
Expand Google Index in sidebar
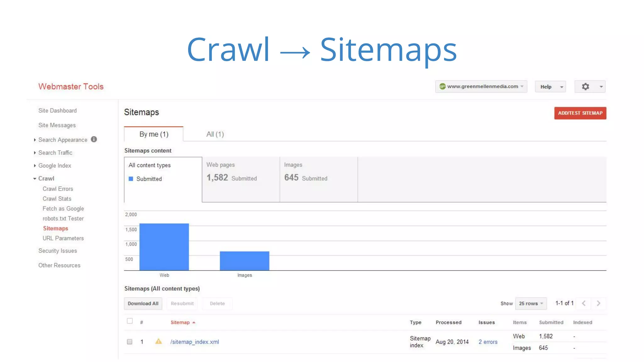click(x=35, y=166)
